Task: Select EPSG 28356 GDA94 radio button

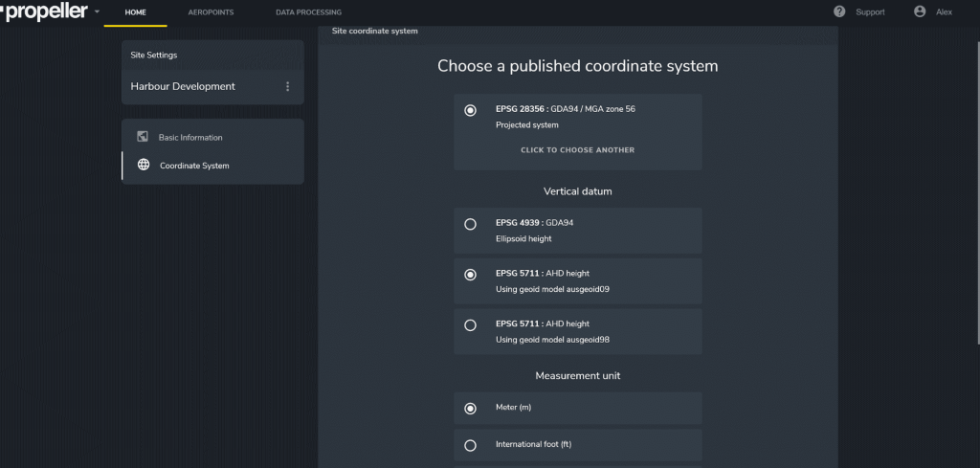Action: [x=470, y=110]
